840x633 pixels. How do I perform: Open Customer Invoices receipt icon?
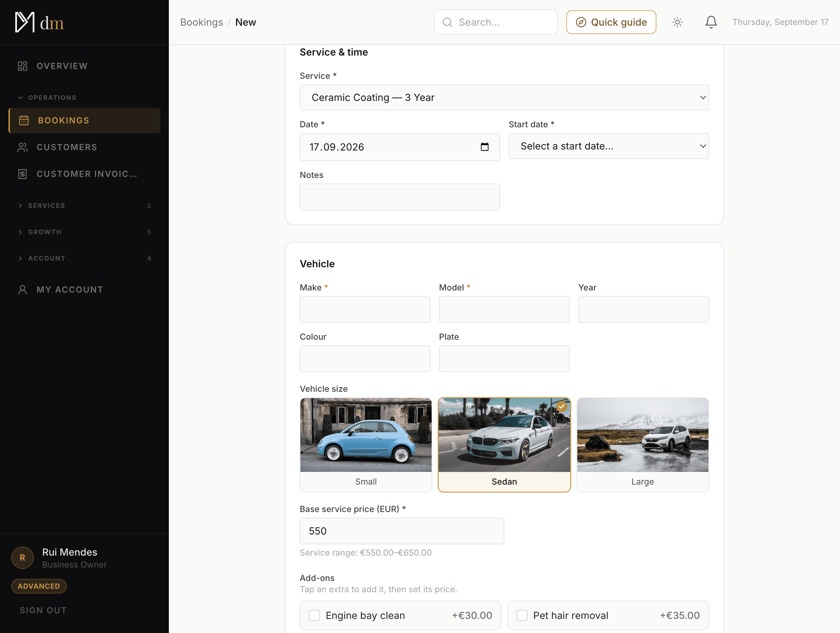point(23,174)
